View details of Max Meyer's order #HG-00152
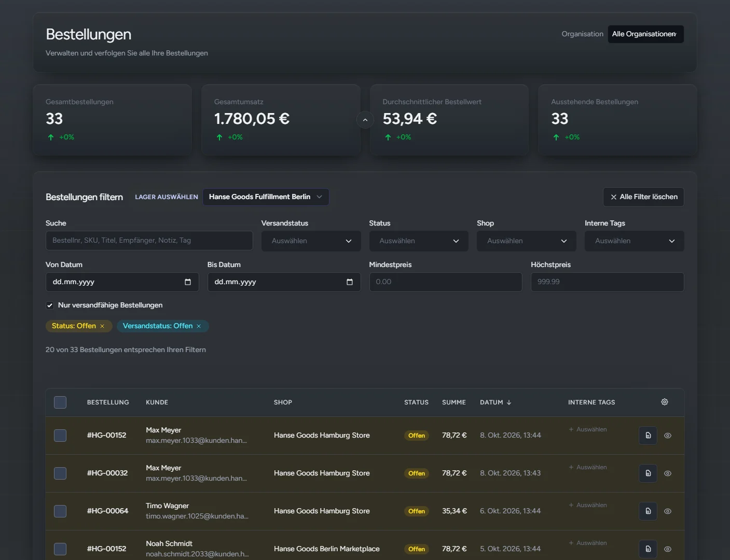730x560 pixels. (x=668, y=436)
